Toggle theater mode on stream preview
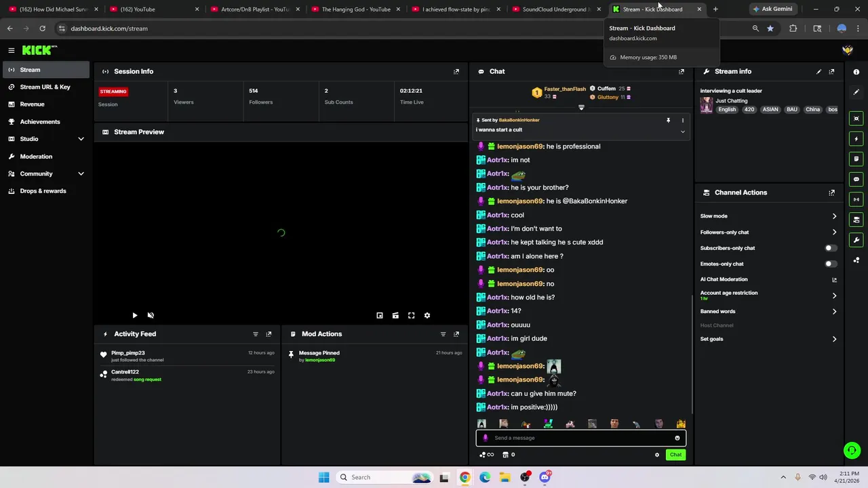This screenshot has width=868, height=488. [x=395, y=315]
